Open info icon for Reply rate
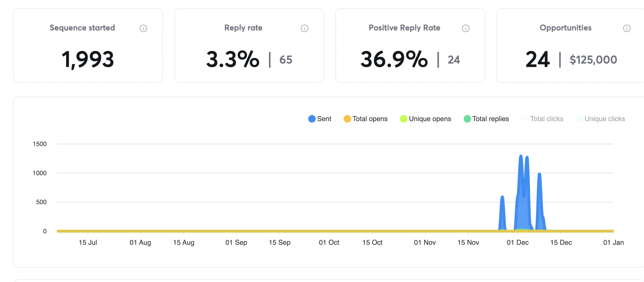 (305, 28)
